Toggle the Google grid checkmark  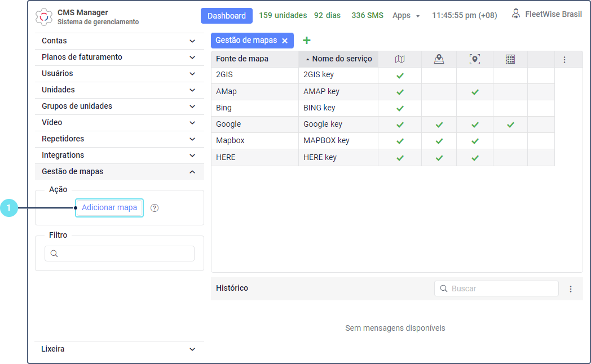pyautogui.click(x=510, y=125)
